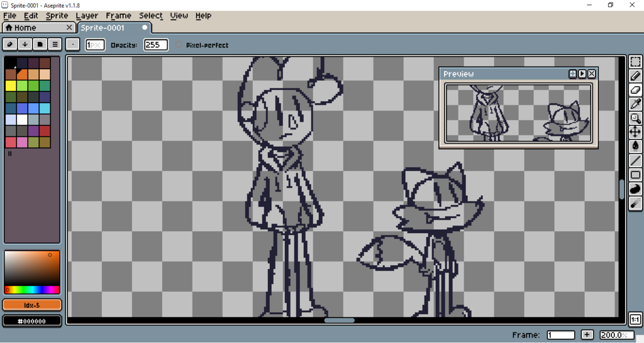Select the light green palette swatch
This screenshot has height=343, width=644.
tap(22, 85)
